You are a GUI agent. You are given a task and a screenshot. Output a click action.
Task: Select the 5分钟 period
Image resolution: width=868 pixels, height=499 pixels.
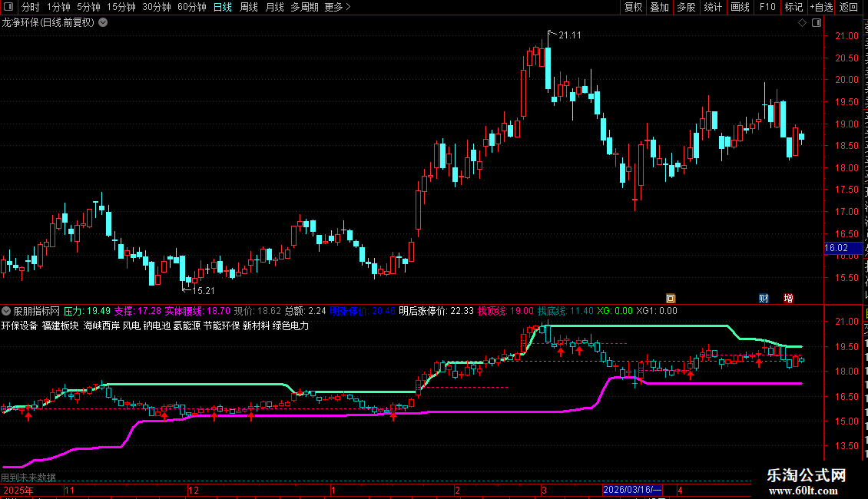[88, 7]
